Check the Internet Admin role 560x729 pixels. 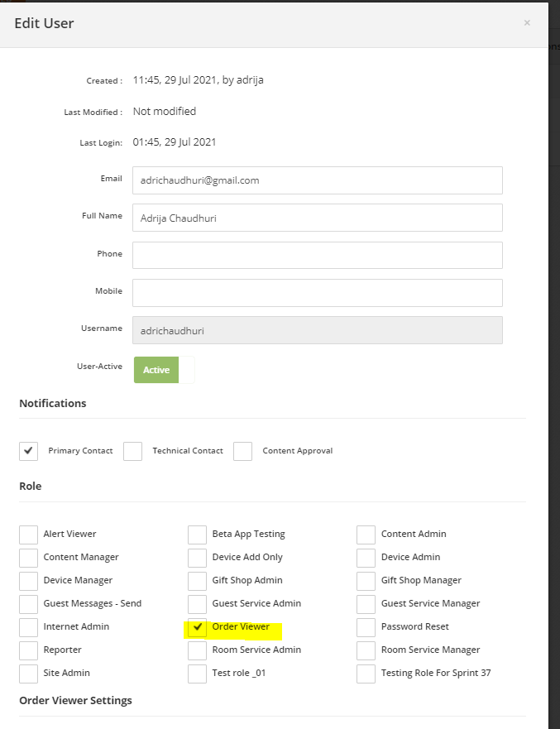(x=28, y=627)
